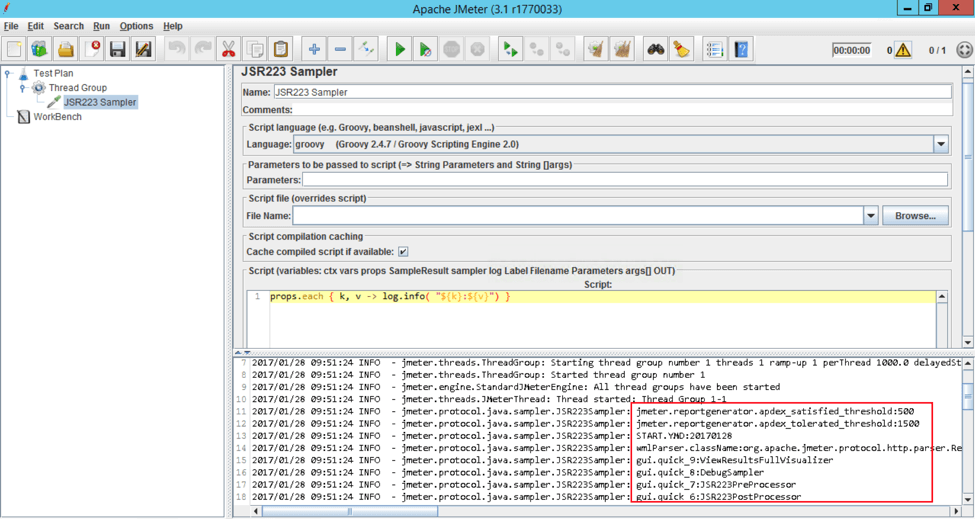Click the Paste clipboard icon
Screen dimensions: 975x519
pyautogui.click(x=280, y=49)
